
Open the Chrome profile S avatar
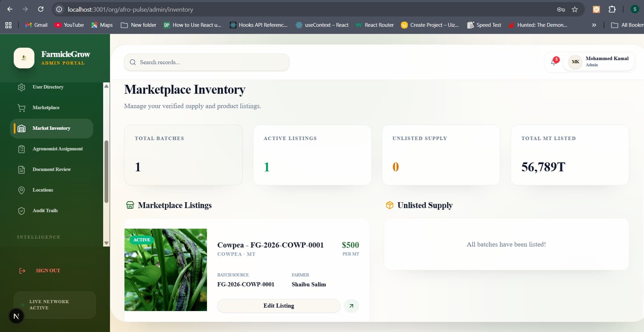(x=635, y=9)
